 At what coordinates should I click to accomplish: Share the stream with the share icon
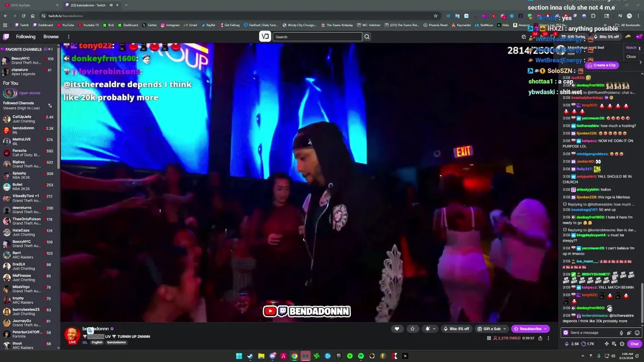click(x=540, y=338)
